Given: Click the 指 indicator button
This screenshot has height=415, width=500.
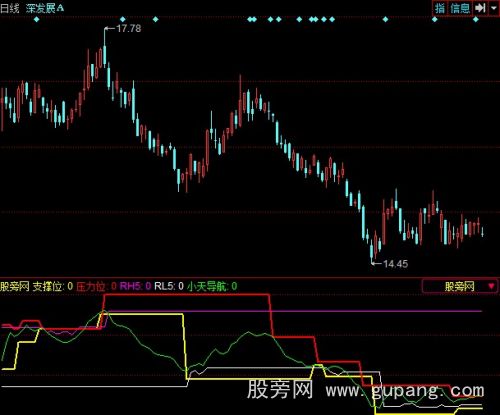Looking at the screenshot, I should point(440,8).
